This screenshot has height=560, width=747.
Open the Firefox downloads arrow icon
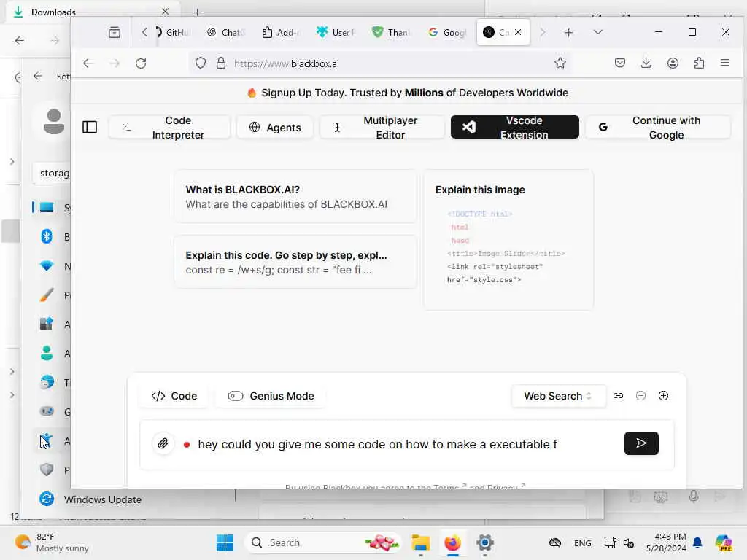646,63
